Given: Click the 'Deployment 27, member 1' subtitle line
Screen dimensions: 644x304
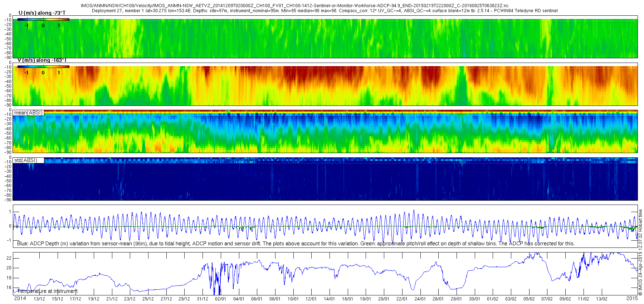Looking at the screenshot, I should pyautogui.click(x=325, y=11).
